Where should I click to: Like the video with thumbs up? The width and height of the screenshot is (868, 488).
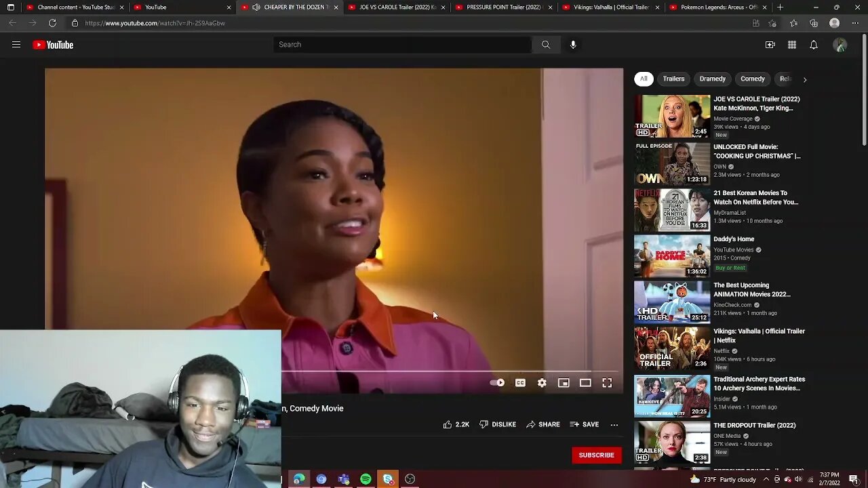click(x=456, y=424)
